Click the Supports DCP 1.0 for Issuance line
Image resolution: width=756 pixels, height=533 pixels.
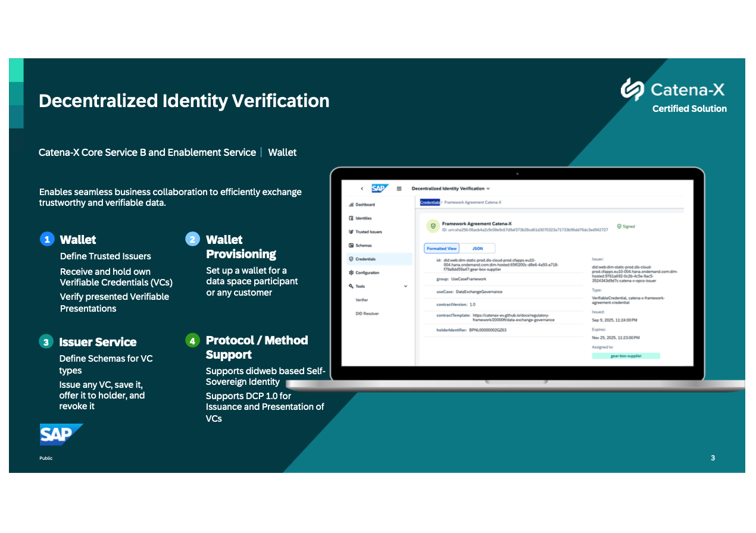(x=265, y=407)
